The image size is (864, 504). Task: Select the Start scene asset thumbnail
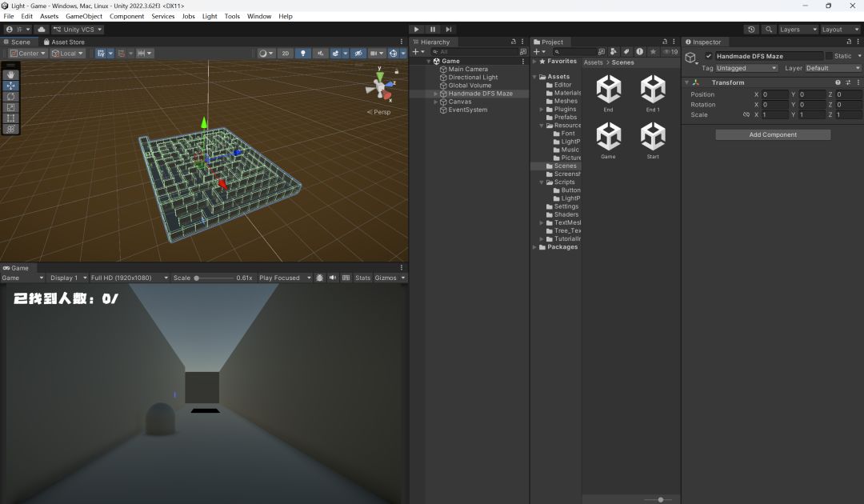tap(653, 141)
